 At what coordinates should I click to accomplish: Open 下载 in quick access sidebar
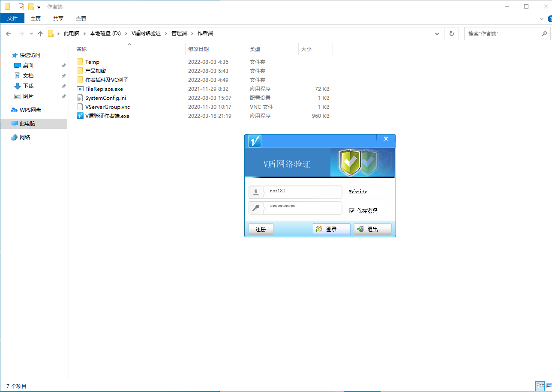tap(28, 86)
